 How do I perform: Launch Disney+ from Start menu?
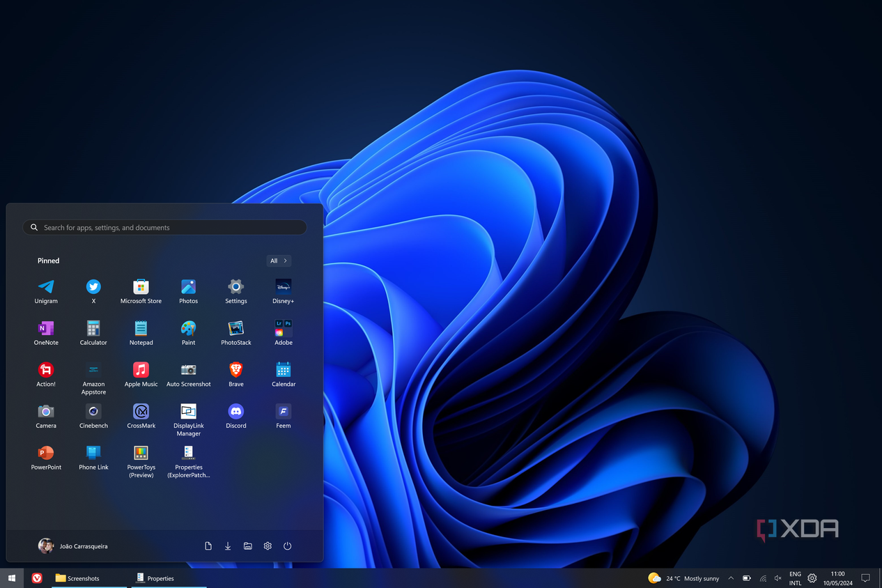pos(284,291)
